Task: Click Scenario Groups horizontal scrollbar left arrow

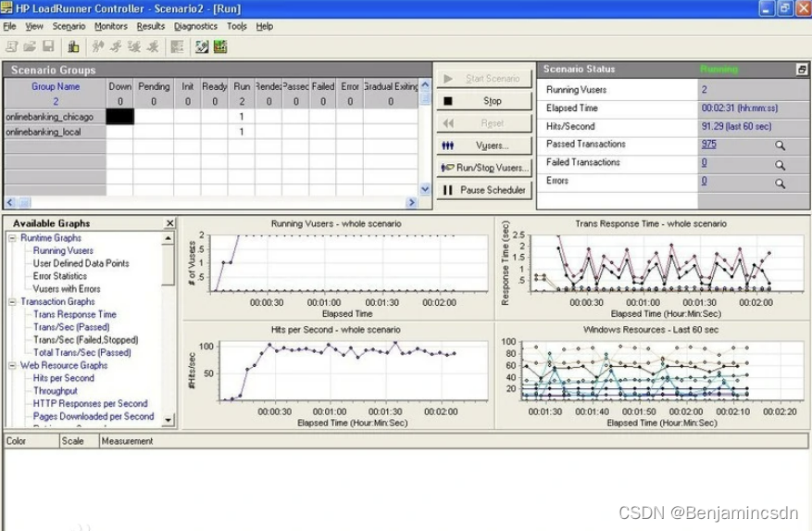Action: click(x=10, y=202)
